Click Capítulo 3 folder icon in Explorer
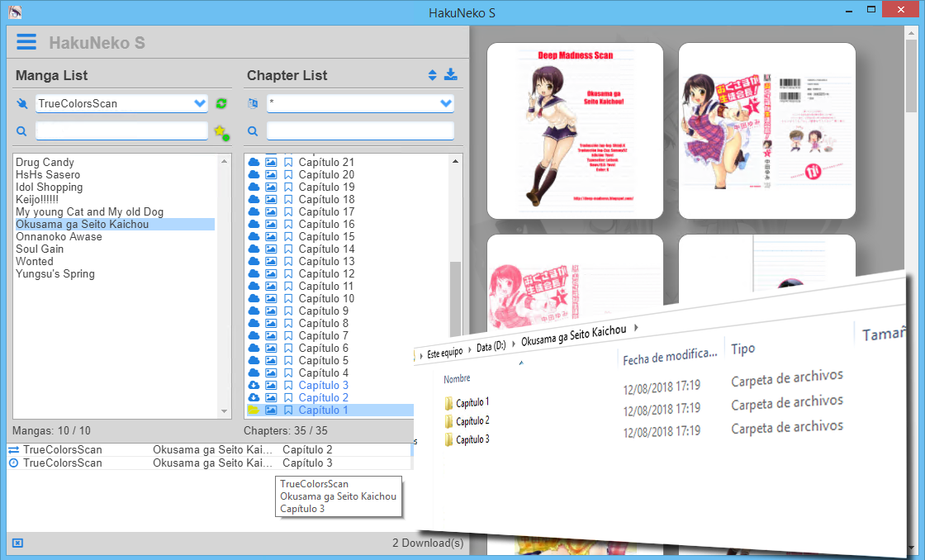Image resolution: width=925 pixels, height=560 pixels. coord(449,440)
